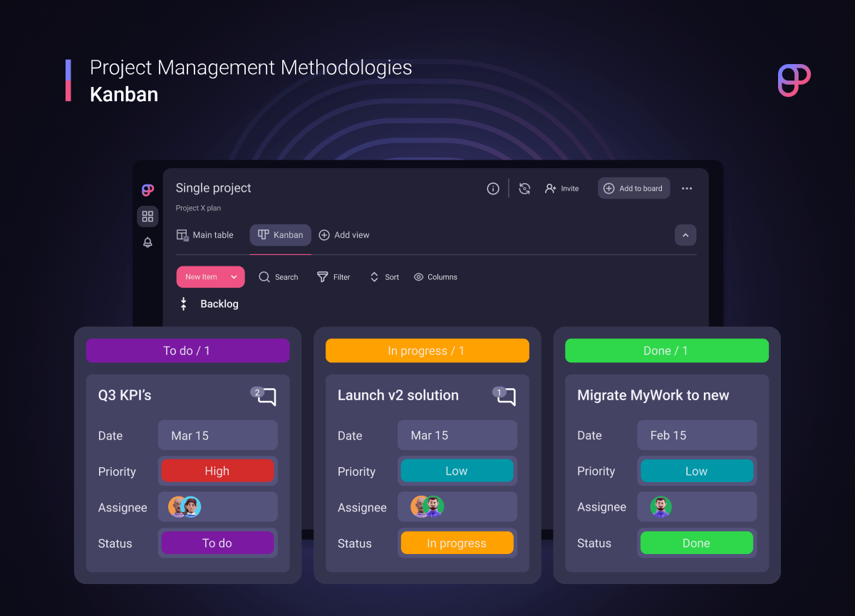Expand the New Item dropdown arrow
Image resolution: width=855 pixels, height=616 pixels.
point(234,277)
